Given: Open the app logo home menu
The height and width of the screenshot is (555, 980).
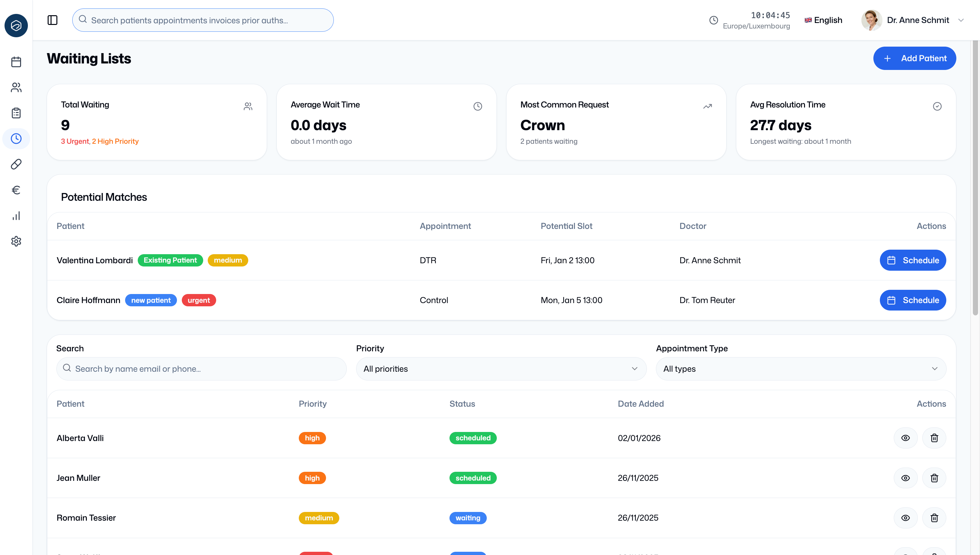Looking at the screenshot, I should pyautogui.click(x=16, y=26).
